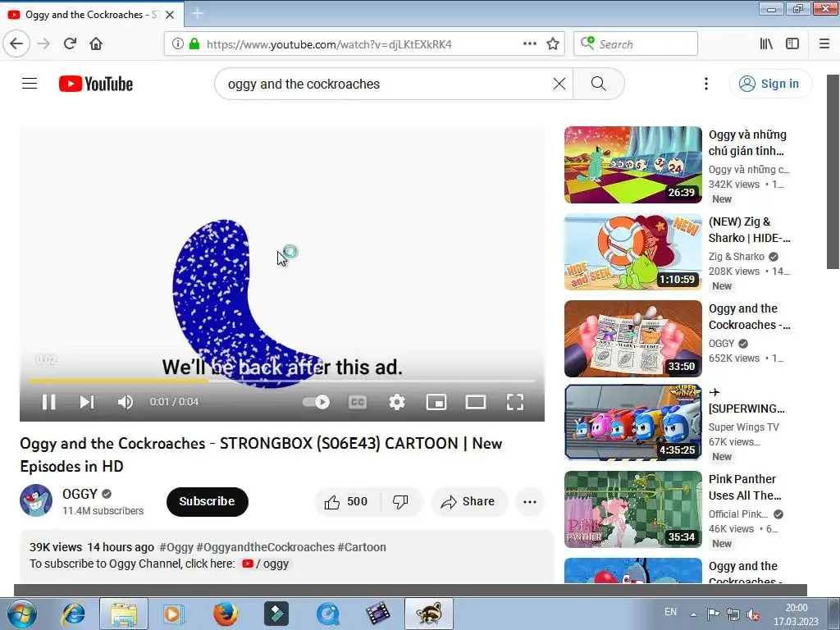Click the EN language indicator
Image resolution: width=840 pixels, height=630 pixels.
pyautogui.click(x=670, y=612)
